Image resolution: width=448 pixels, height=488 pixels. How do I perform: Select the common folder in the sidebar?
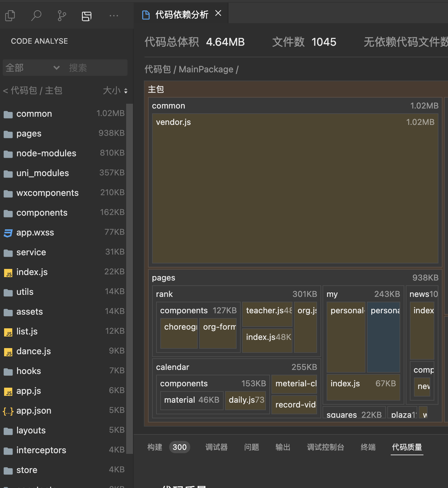[34, 114]
